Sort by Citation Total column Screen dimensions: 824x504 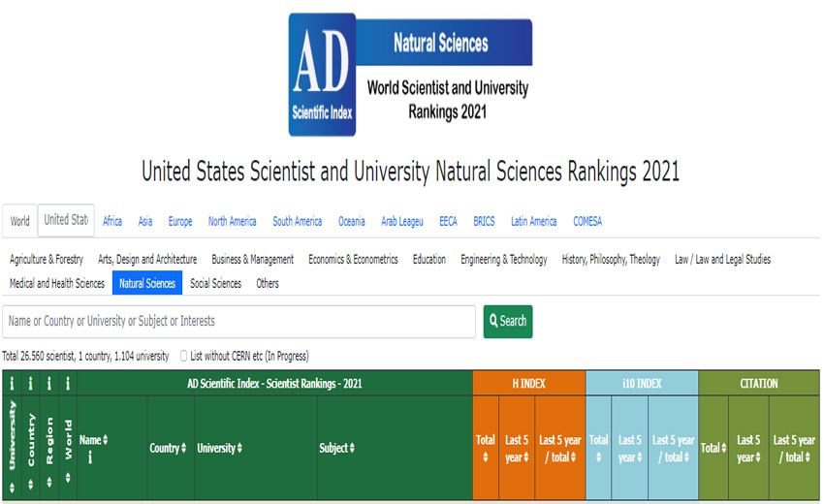pos(713,448)
